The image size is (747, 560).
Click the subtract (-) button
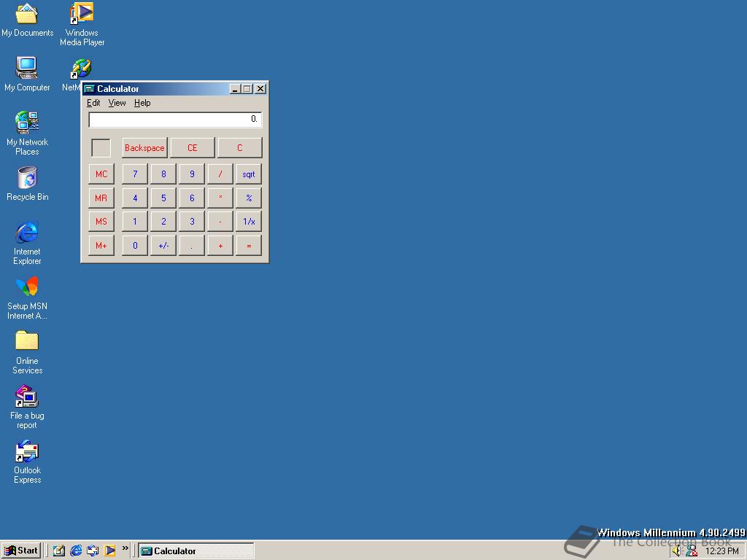tap(220, 222)
